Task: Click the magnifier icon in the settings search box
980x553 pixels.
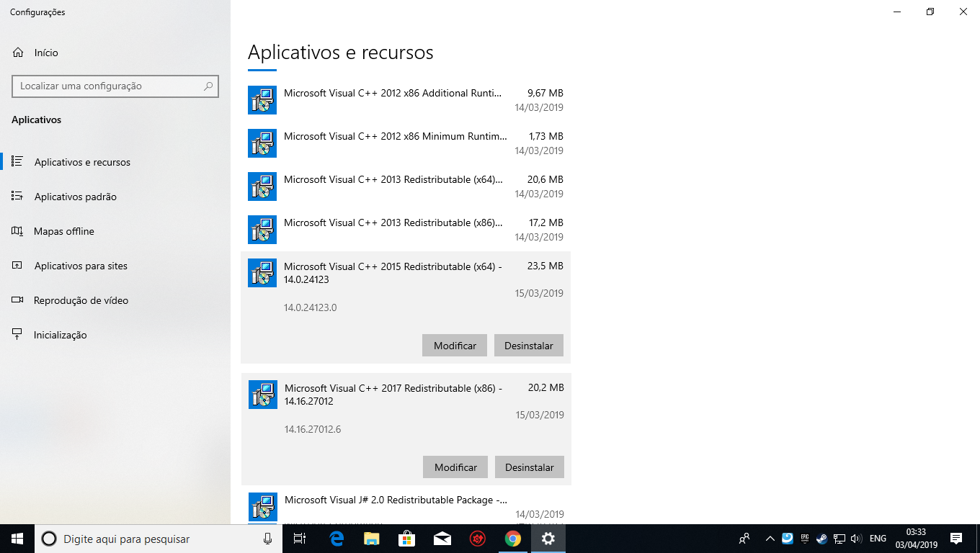Action: click(208, 86)
